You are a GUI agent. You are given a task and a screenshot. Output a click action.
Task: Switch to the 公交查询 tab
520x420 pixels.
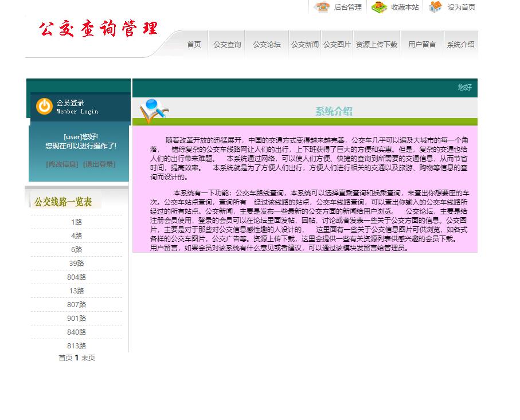pyautogui.click(x=226, y=43)
